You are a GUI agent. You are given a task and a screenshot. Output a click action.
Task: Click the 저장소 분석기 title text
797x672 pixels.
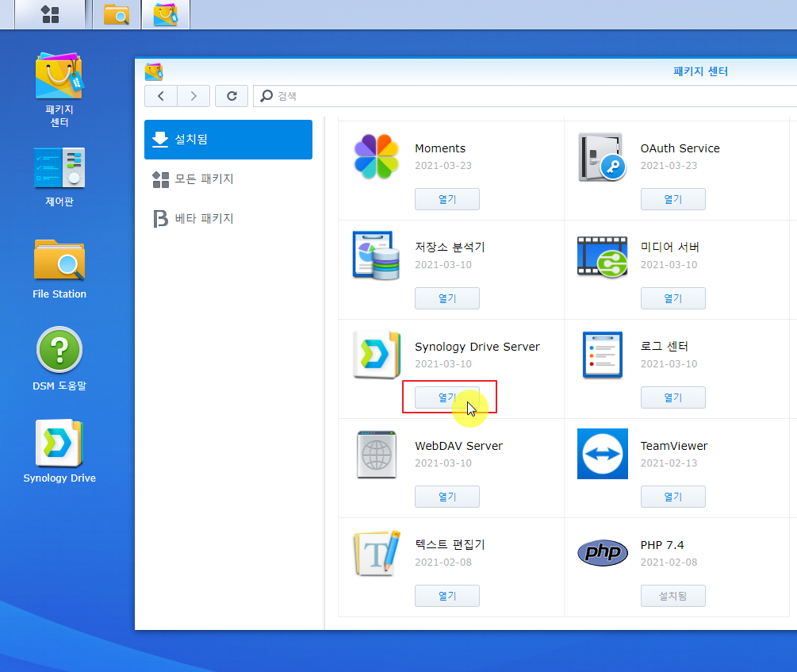[450, 248]
